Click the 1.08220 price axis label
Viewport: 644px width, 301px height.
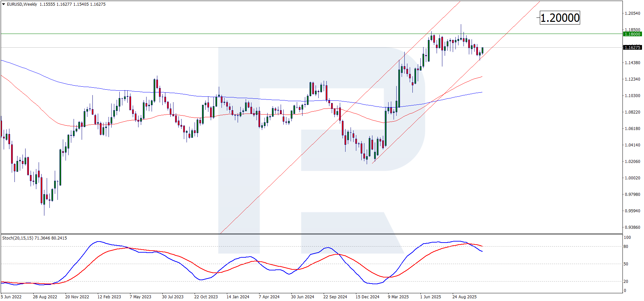(632, 112)
